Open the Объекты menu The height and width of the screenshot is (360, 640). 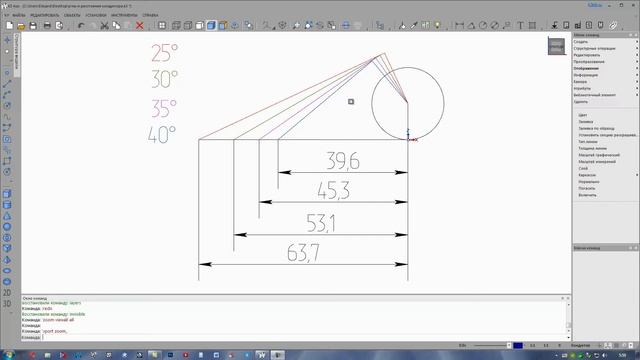[72, 15]
